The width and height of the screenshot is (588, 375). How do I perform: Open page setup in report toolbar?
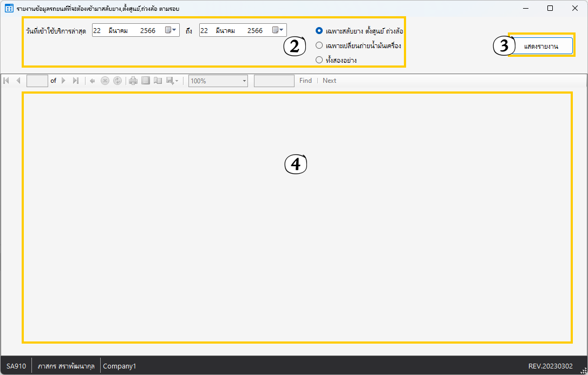(x=158, y=81)
